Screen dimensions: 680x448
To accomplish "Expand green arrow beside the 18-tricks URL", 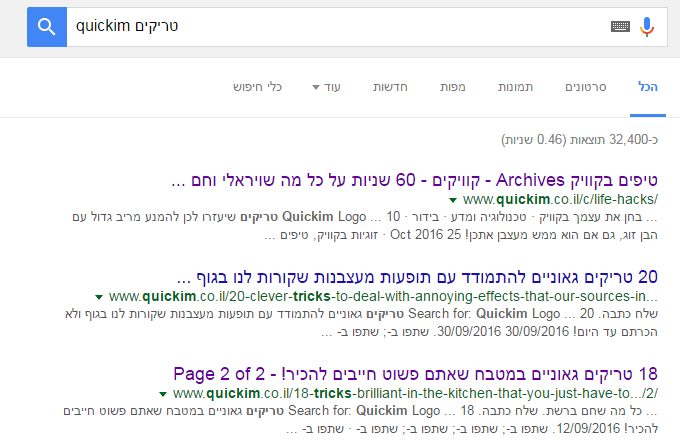I will click(x=163, y=393).
